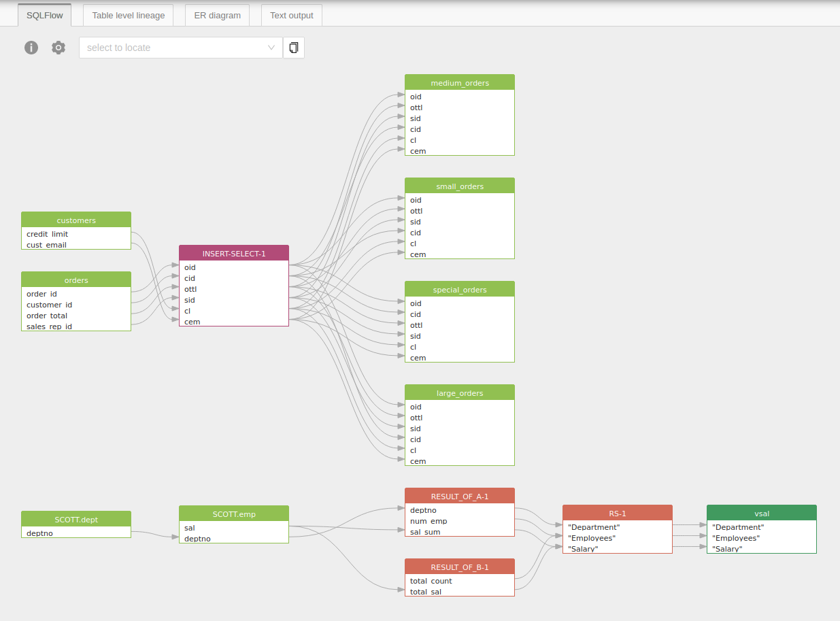Click the vsal view header
Image resolution: width=840 pixels, height=621 pixels.
click(x=762, y=514)
